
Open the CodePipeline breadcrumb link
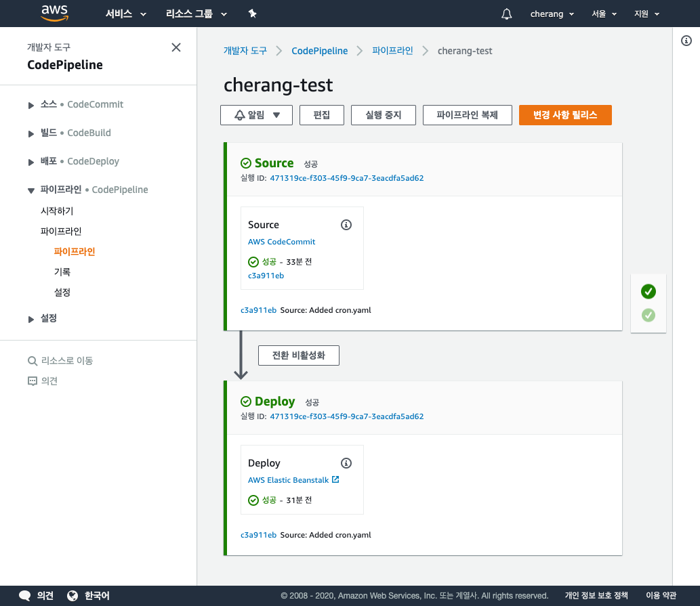(x=320, y=51)
